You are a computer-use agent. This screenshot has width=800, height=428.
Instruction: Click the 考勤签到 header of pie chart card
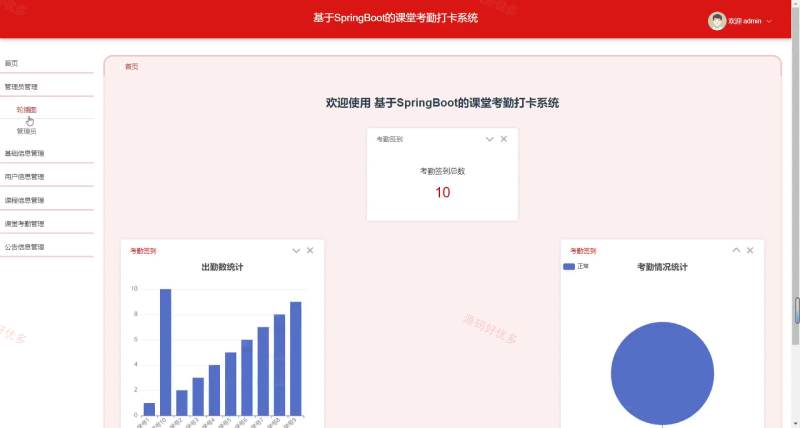click(583, 251)
